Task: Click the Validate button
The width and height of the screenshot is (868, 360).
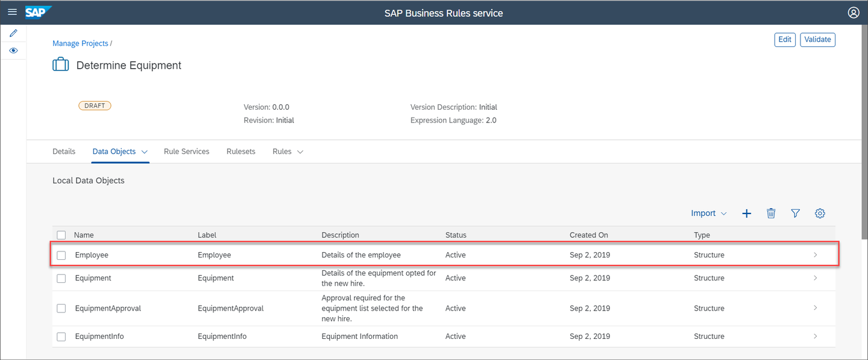Action: (817, 40)
